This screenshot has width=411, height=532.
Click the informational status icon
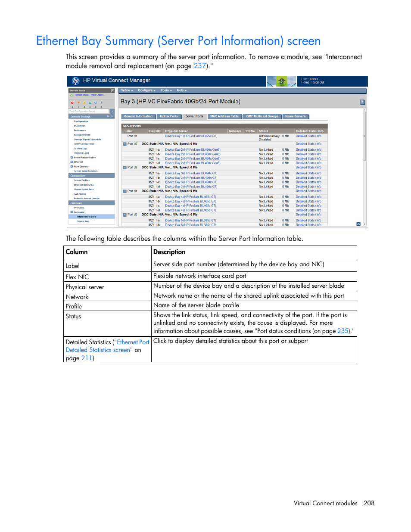(101, 103)
